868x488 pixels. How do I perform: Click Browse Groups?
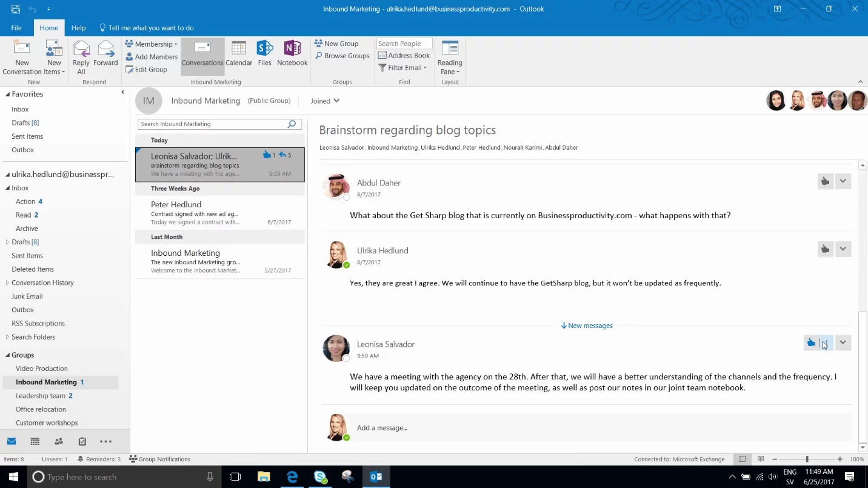coord(342,56)
